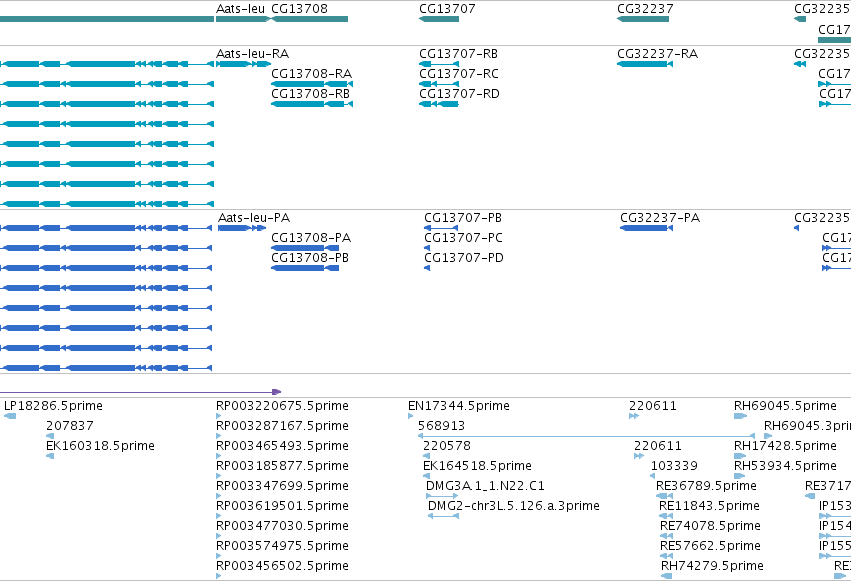Select the 568913 feature label
The width and height of the screenshot is (851, 581).
tap(442, 426)
